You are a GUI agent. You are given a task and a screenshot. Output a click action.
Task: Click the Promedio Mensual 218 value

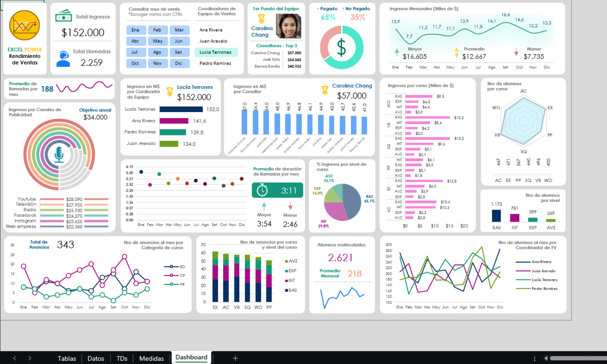point(355,274)
